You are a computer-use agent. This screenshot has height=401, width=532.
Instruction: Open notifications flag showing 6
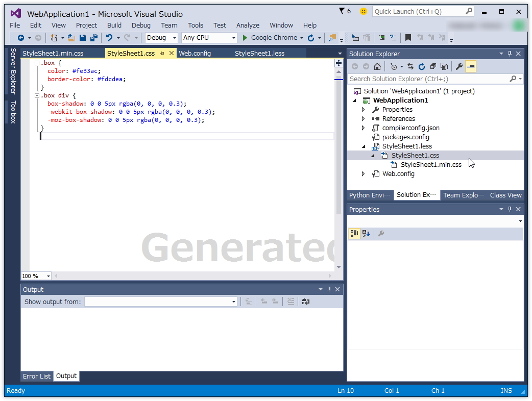coord(345,11)
